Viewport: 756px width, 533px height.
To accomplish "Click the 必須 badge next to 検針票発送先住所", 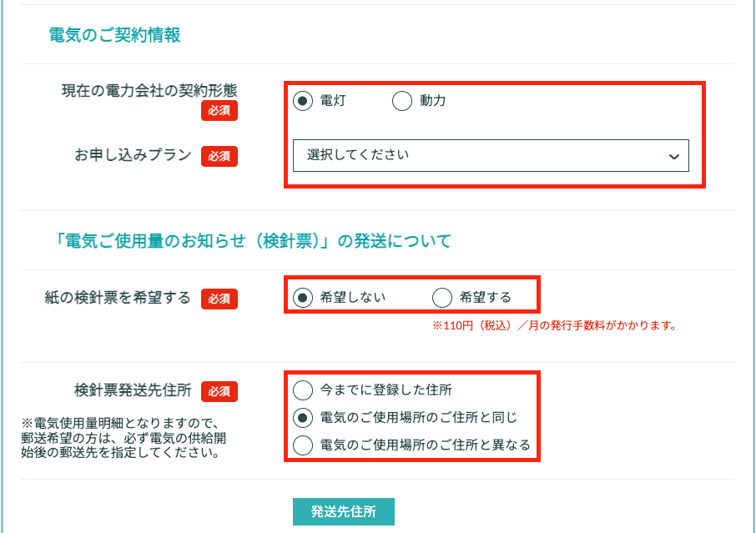I will (x=219, y=391).
